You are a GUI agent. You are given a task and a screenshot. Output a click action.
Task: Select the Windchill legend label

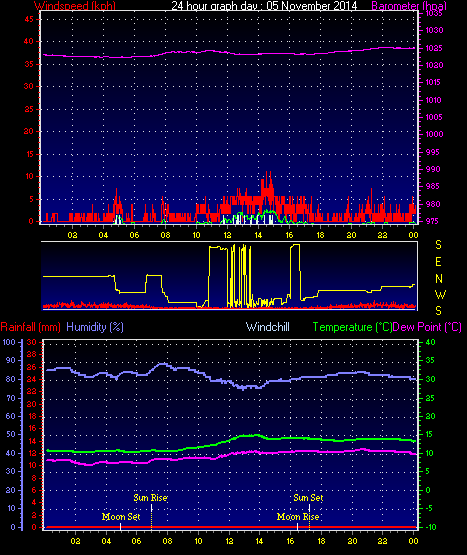pyautogui.click(x=268, y=327)
